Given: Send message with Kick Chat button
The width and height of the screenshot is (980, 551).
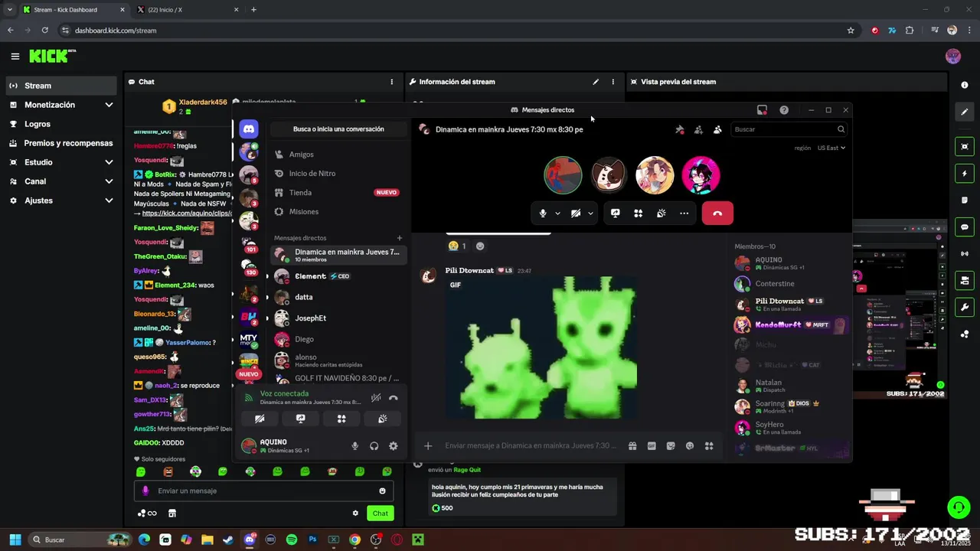Looking at the screenshot, I should [381, 514].
